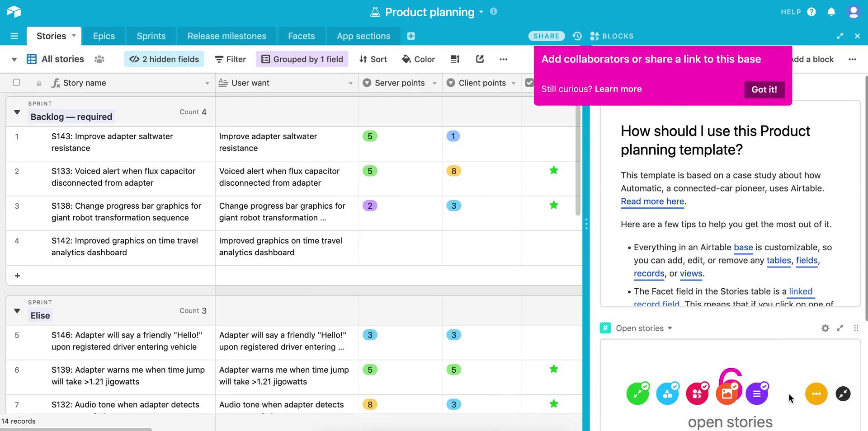Expand the Open stories block

840,328
